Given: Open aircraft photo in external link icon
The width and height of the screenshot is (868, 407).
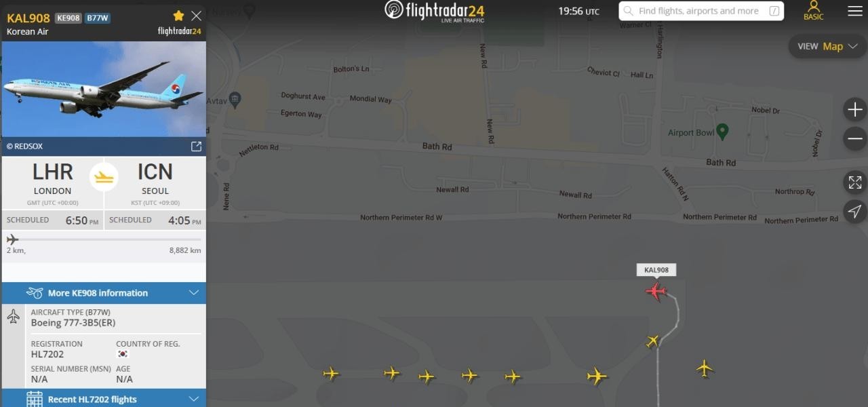Looking at the screenshot, I should [x=196, y=146].
